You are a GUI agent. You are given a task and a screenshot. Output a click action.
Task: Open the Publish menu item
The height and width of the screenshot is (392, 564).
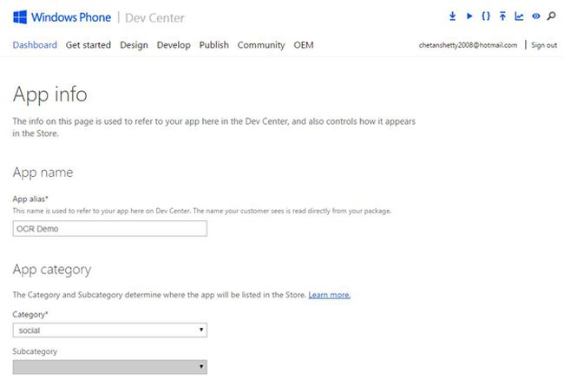pos(214,45)
